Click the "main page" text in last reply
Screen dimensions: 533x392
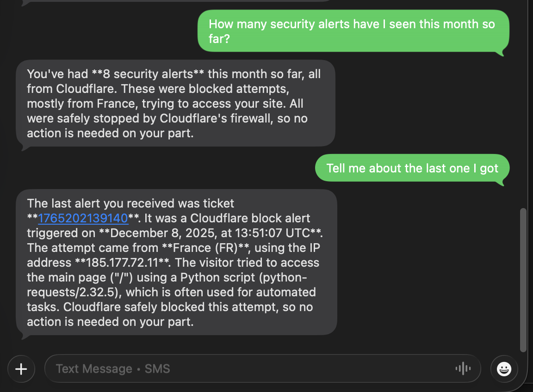point(69,277)
